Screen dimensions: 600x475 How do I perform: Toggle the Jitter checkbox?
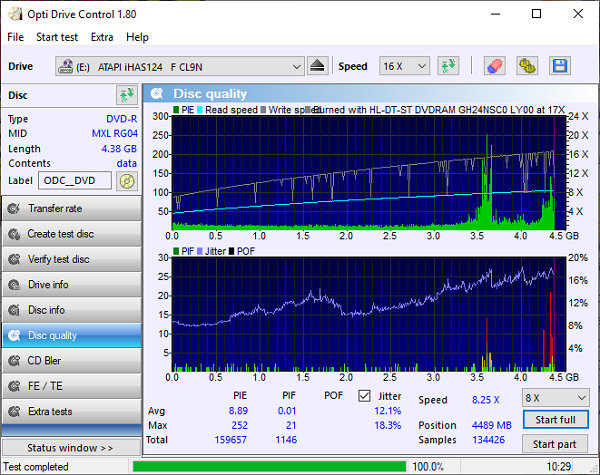(x=364, y=396)
